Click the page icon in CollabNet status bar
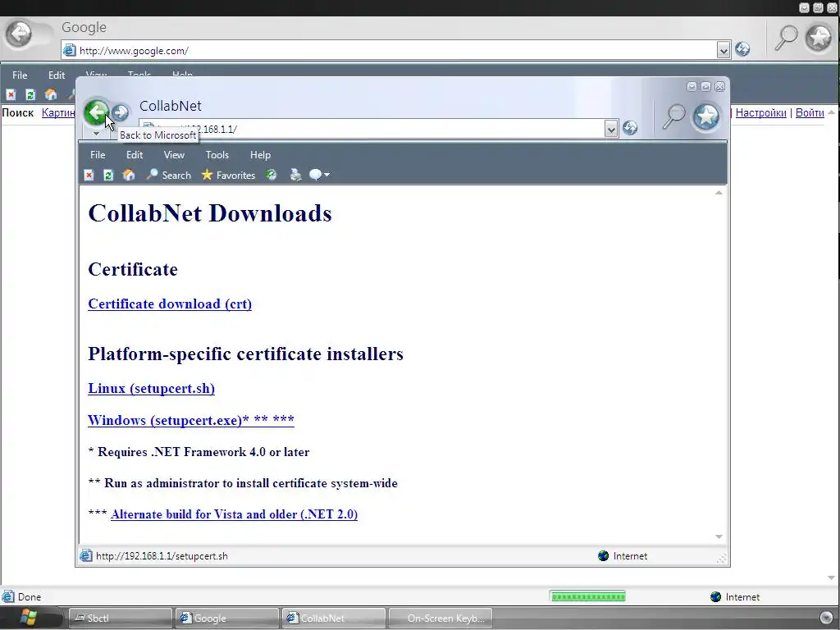 click(85, 556)
